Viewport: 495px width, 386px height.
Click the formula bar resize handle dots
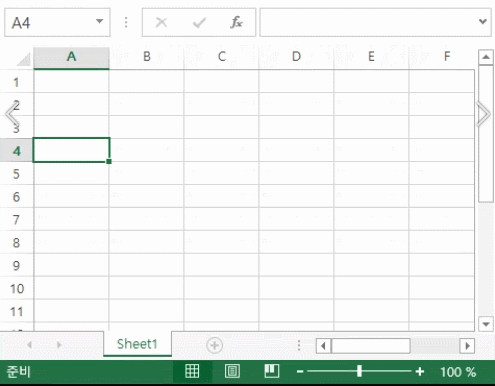(x=126, y=22)
